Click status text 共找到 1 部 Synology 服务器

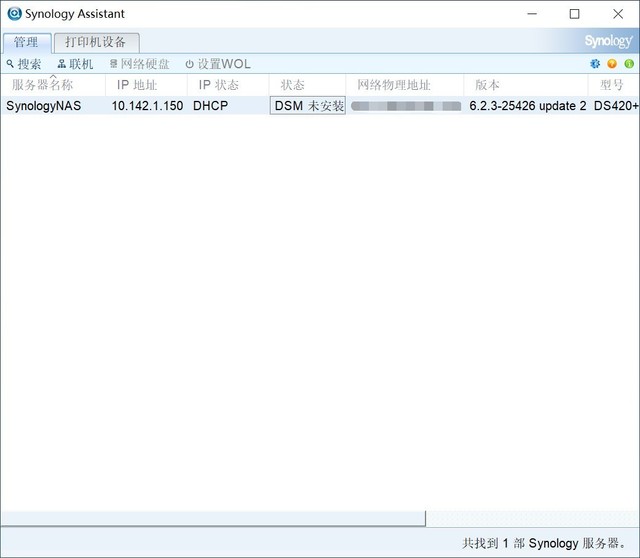coord(544,543)
